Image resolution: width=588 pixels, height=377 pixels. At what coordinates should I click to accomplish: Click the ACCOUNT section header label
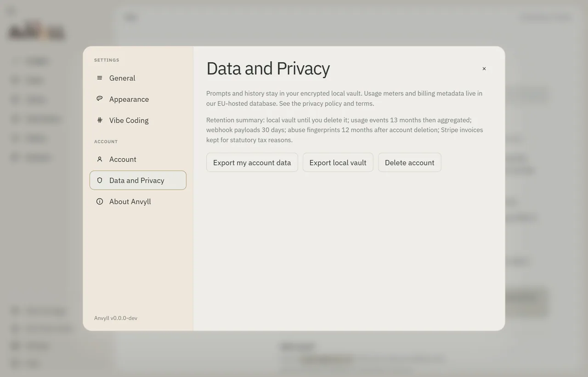click(x=106, y=142)
